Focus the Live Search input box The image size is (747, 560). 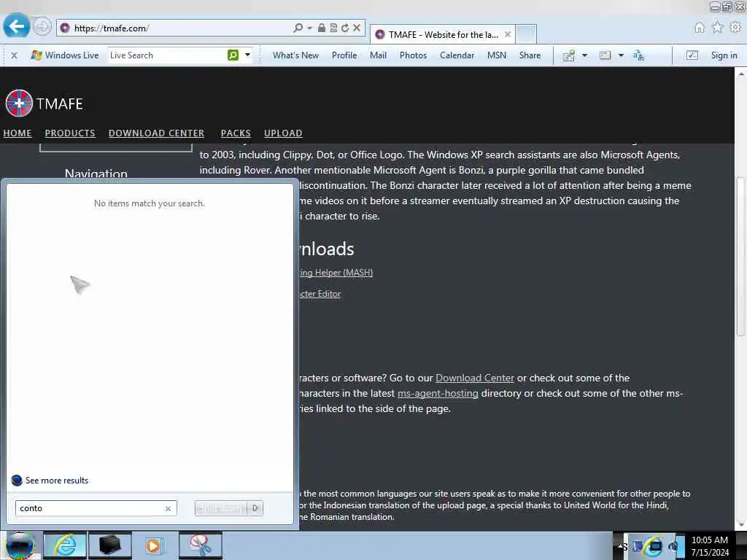167,55
